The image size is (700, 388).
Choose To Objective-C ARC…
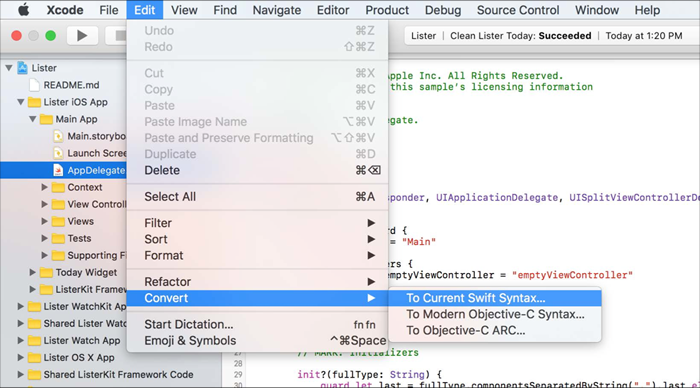495,330
